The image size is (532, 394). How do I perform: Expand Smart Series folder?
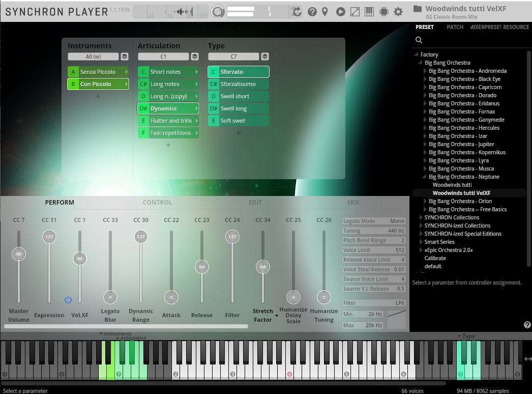pyautogui.click(x=421, y=242)
